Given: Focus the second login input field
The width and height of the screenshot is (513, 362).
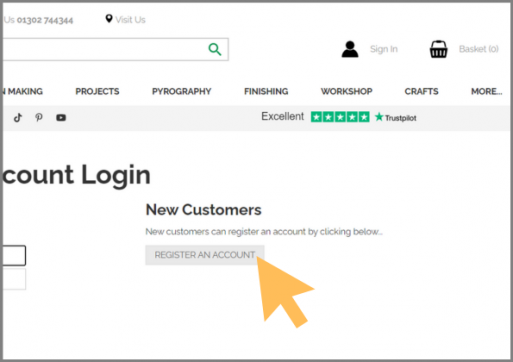Looking at the screenshot, I should coord(14,279).
